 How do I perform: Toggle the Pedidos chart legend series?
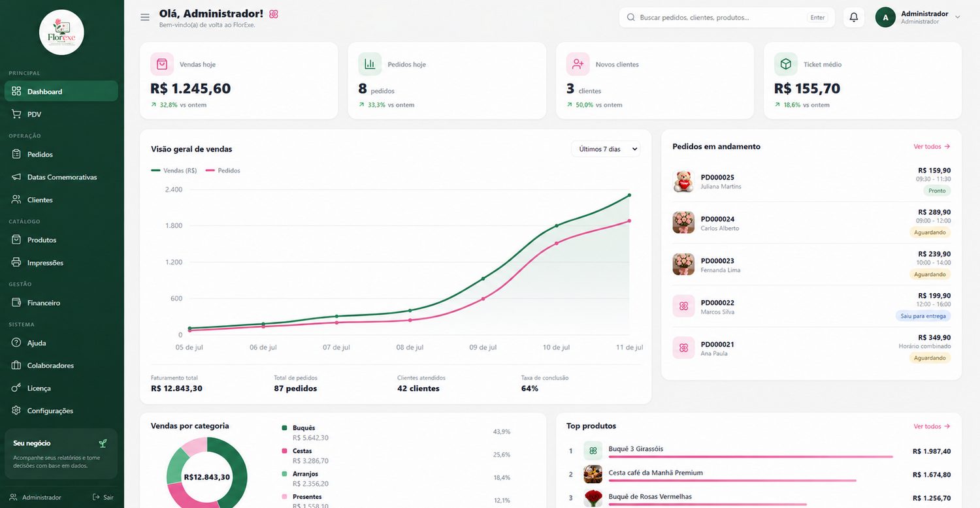click(223, 170)
